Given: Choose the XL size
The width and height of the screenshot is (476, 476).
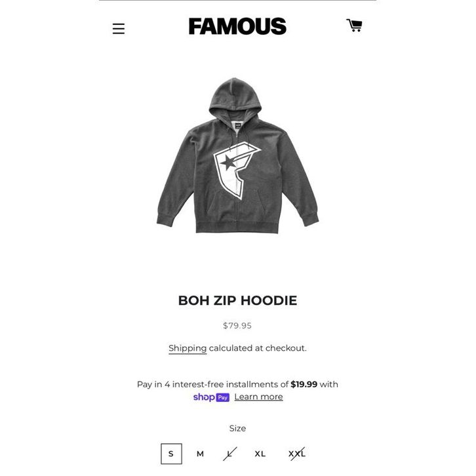Looking at the screenshot, I should [x=260, y=454].
